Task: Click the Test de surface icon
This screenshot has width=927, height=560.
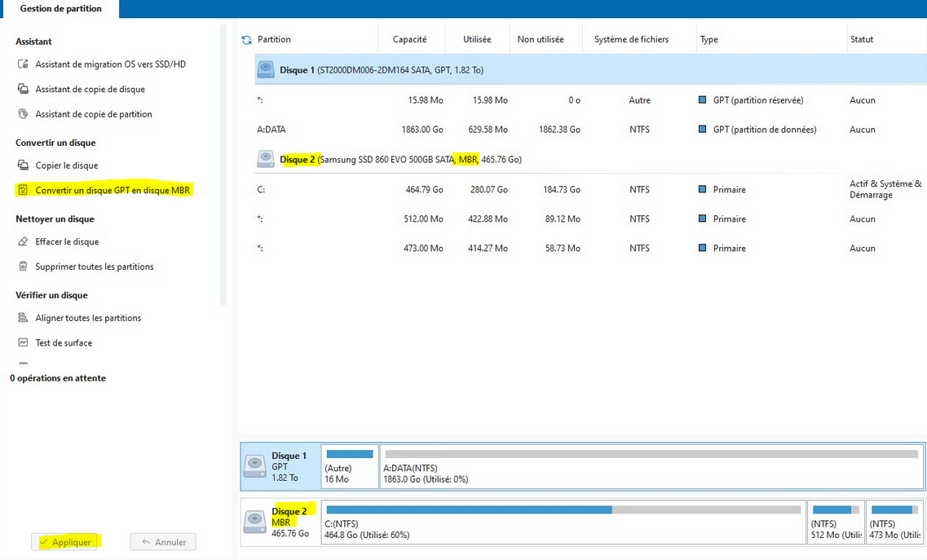Action: 23,342
